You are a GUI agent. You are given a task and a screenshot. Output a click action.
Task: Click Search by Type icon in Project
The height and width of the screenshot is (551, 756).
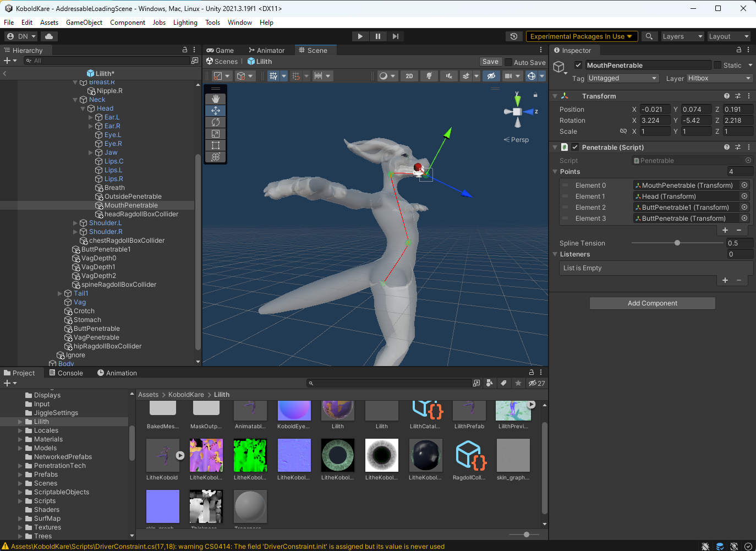tap(490, 383)
